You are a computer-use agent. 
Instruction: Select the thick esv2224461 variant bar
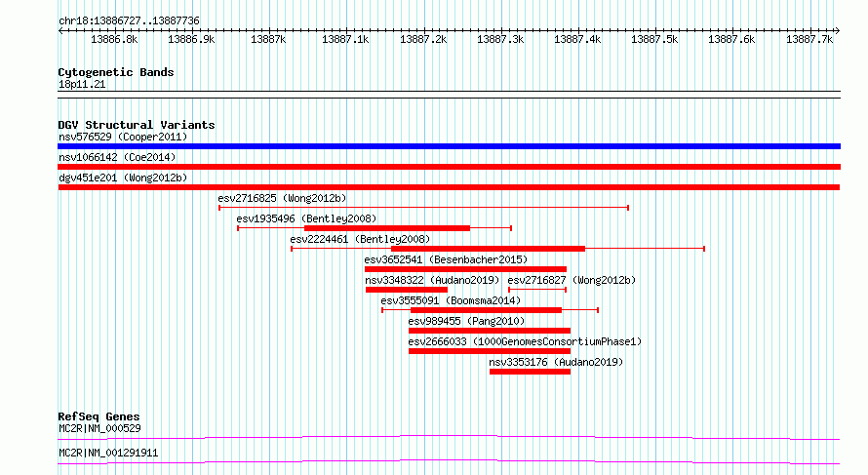pyautogui.click(x=488, y=249)
